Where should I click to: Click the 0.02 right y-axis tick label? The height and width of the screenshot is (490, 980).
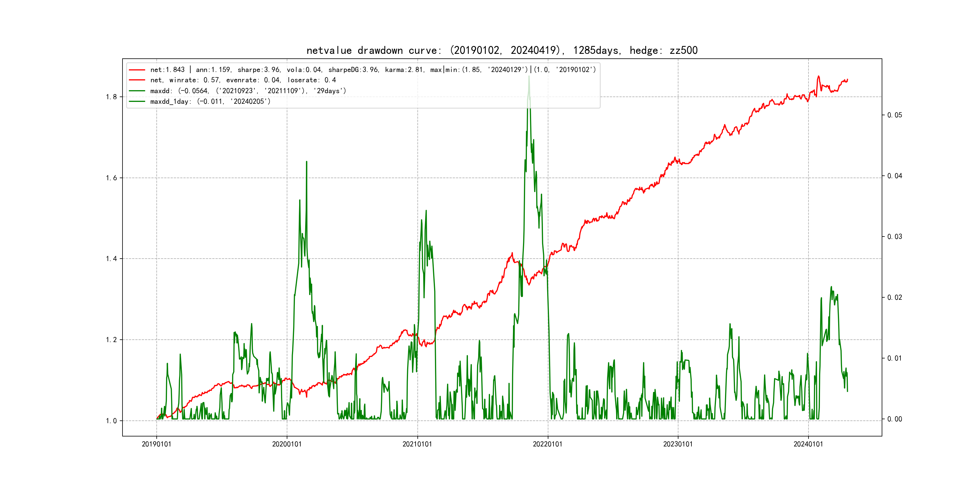coord(894,298)
